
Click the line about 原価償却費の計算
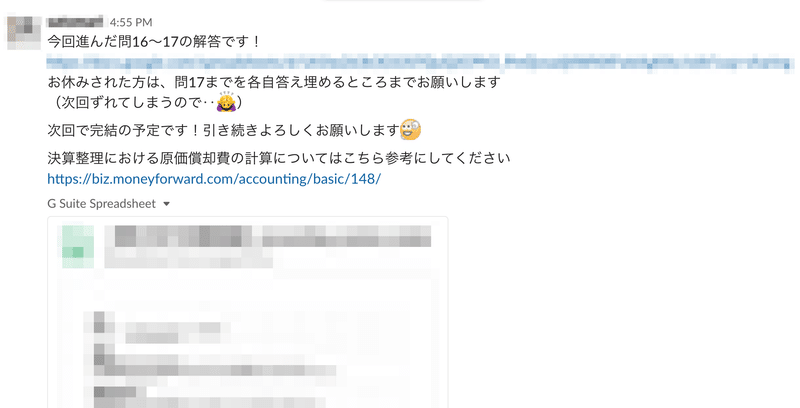pyautogui.click(x=279, y=158)
